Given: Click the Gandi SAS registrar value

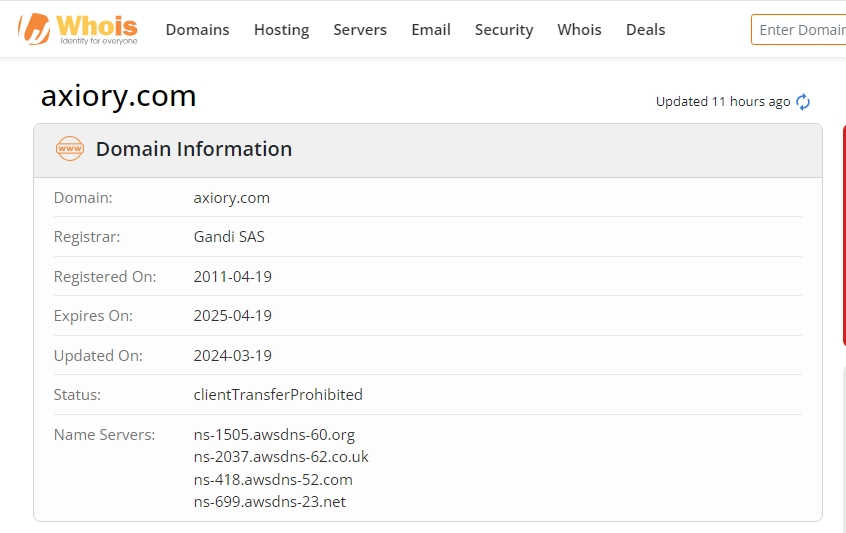Looking at the screenshot, I should click(229, 237).
